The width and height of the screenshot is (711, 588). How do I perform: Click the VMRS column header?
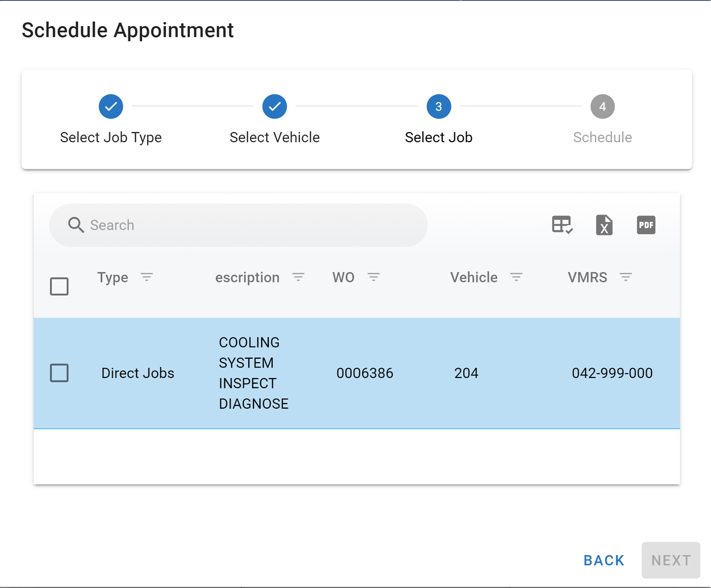click(588, 278)
